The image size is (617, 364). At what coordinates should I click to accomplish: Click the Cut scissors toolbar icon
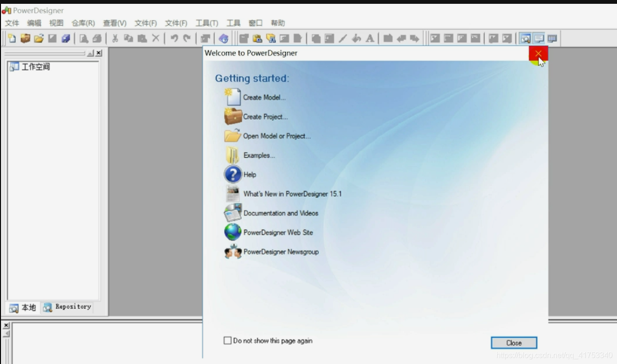coord(115,39)
